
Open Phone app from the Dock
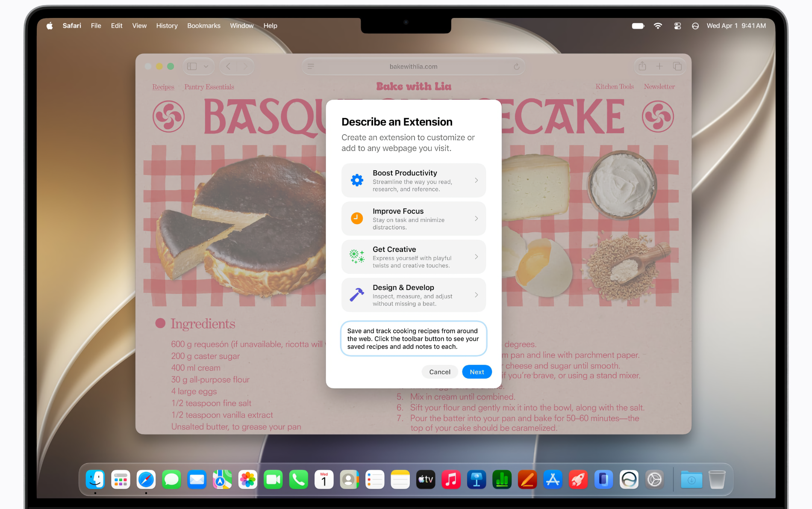pos(299,479)
